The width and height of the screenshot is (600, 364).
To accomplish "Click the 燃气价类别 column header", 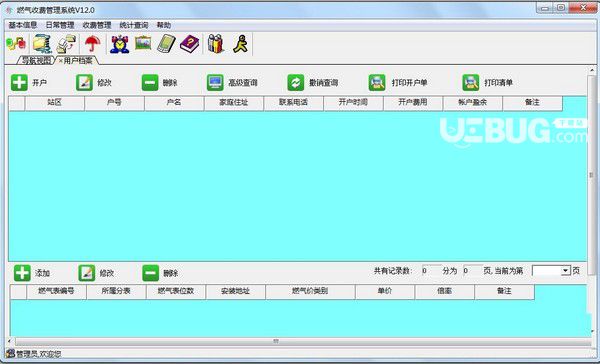I will (x=310, y=292).
